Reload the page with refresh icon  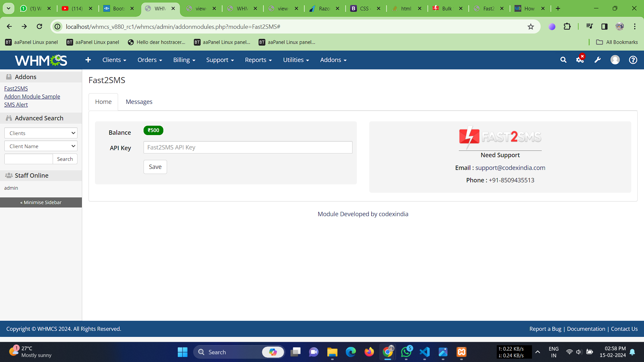pyautogui.click(x=40, y=26)
